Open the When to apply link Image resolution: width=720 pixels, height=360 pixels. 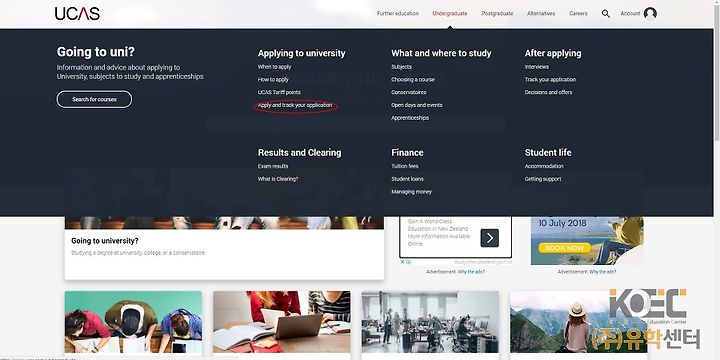click(x=274, y=67)
